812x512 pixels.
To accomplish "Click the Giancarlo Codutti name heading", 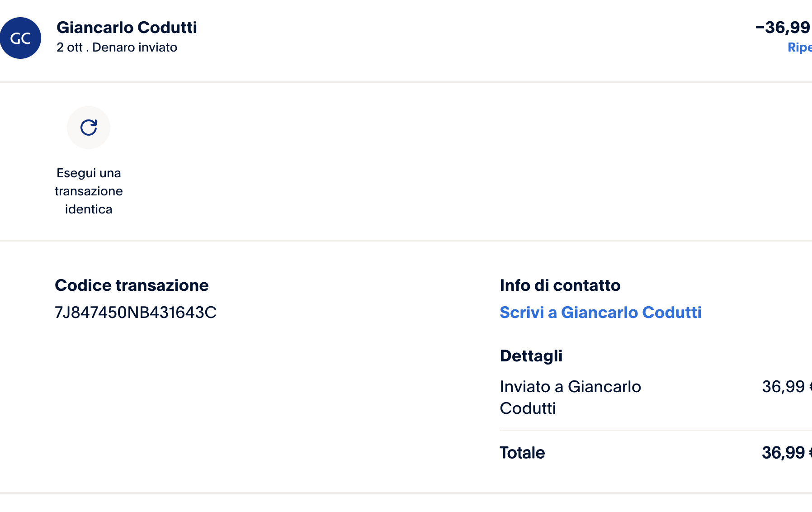I will 127,28.
